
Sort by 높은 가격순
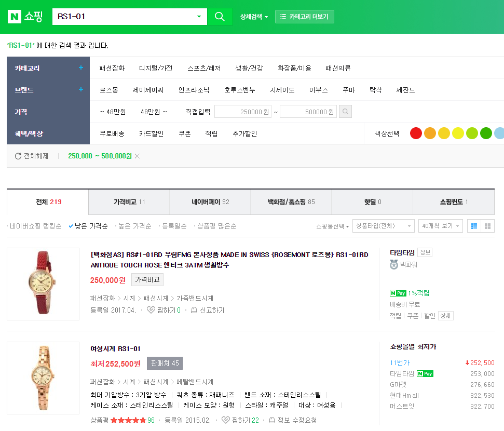(x=134, y=226)
